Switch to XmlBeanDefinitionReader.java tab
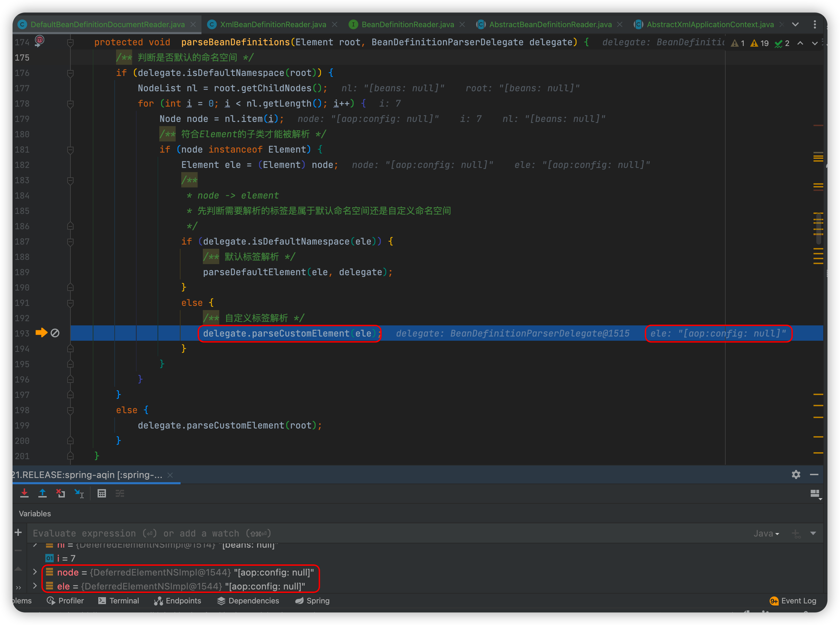Viewport: 840px width, 625px height. click(x=273, y=25)
